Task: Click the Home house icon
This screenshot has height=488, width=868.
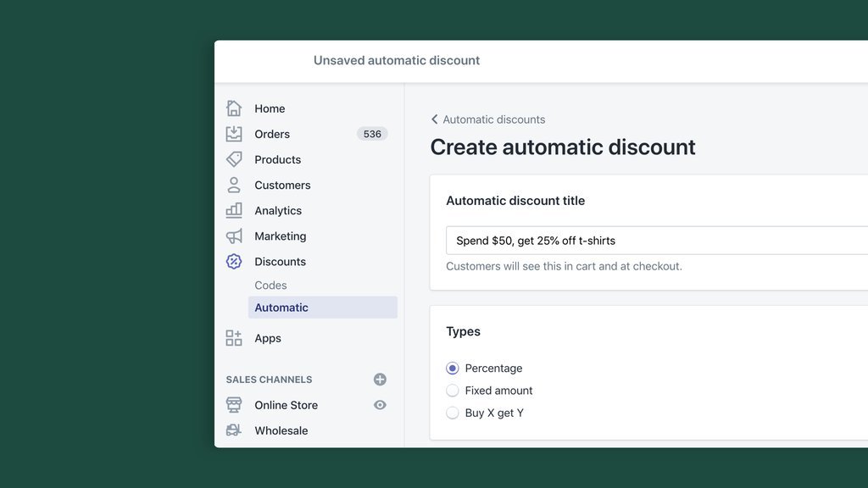Action: [234, 108]
